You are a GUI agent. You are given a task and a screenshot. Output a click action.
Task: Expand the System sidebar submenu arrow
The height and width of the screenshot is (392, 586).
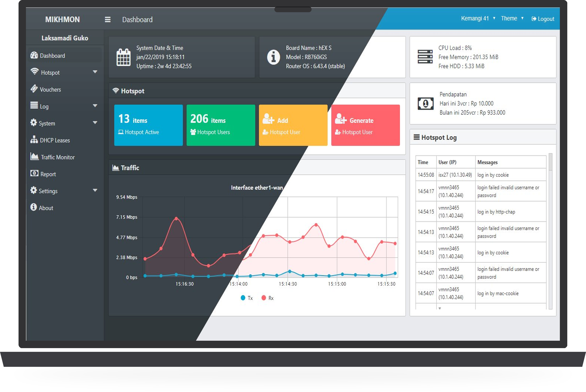click(95, 123)
